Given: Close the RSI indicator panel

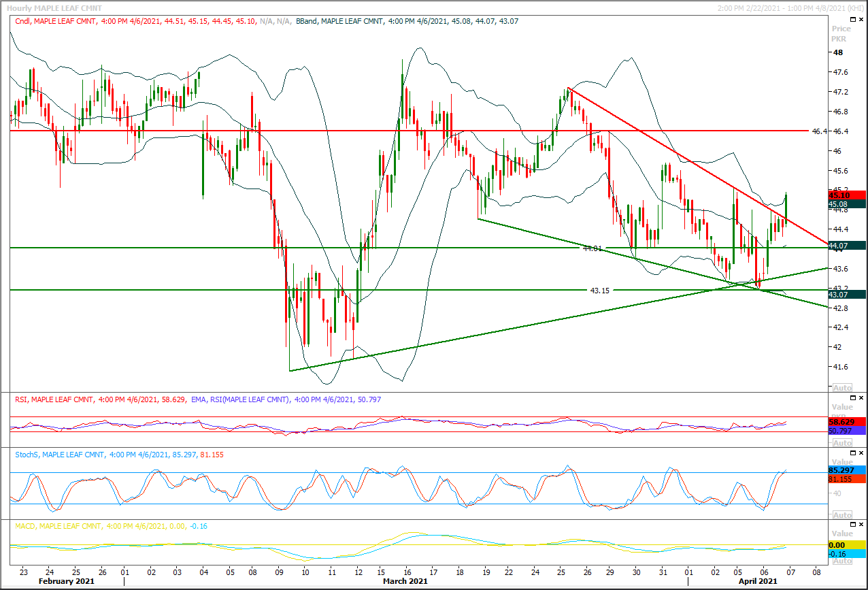Looking at the screenshot, I should point(862,398).
